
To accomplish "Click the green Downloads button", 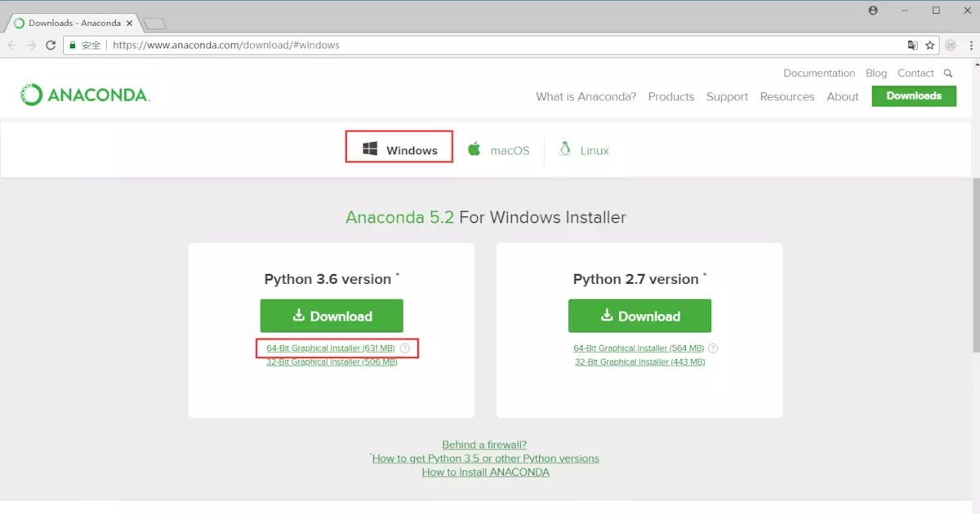I will pos(914,95).
